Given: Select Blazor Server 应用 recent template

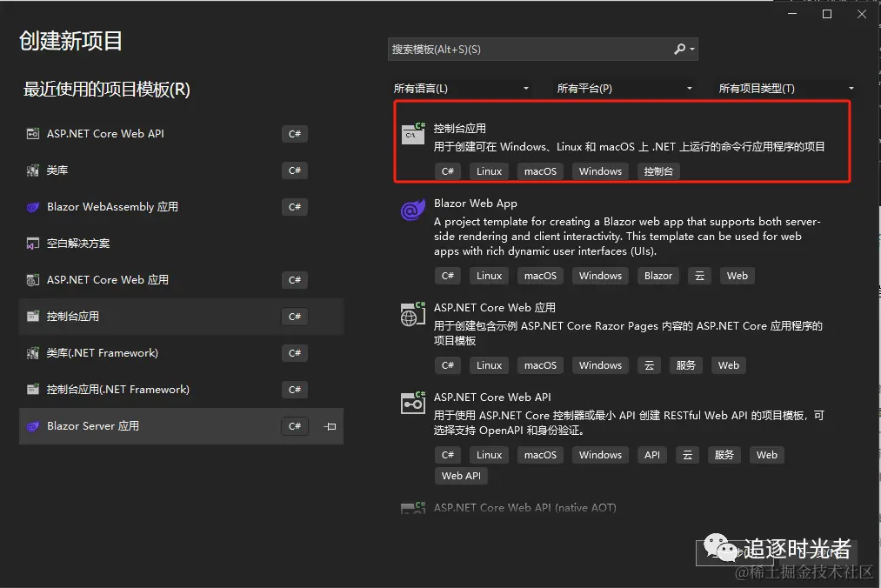Looking at the screenshot, I should (x=182, y=426).
